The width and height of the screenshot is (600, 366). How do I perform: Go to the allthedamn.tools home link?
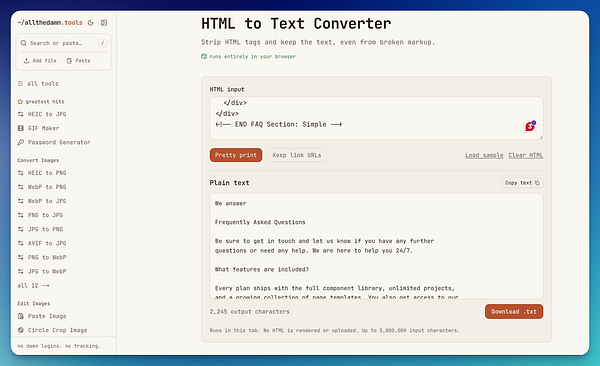coord(50,23)
